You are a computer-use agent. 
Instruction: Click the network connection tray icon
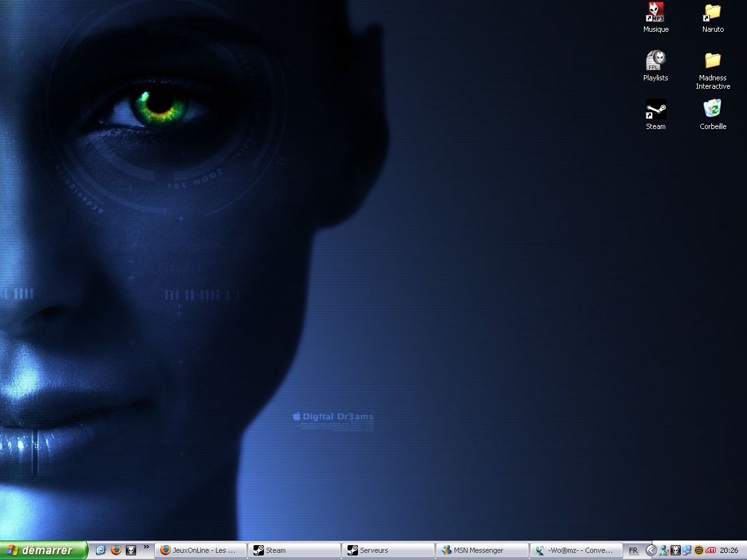click(687, 550)
